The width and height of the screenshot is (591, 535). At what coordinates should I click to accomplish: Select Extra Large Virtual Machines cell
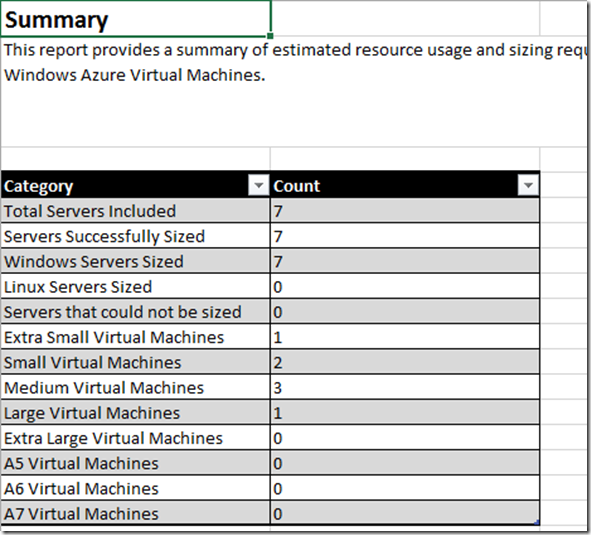[x=135, y=438]
